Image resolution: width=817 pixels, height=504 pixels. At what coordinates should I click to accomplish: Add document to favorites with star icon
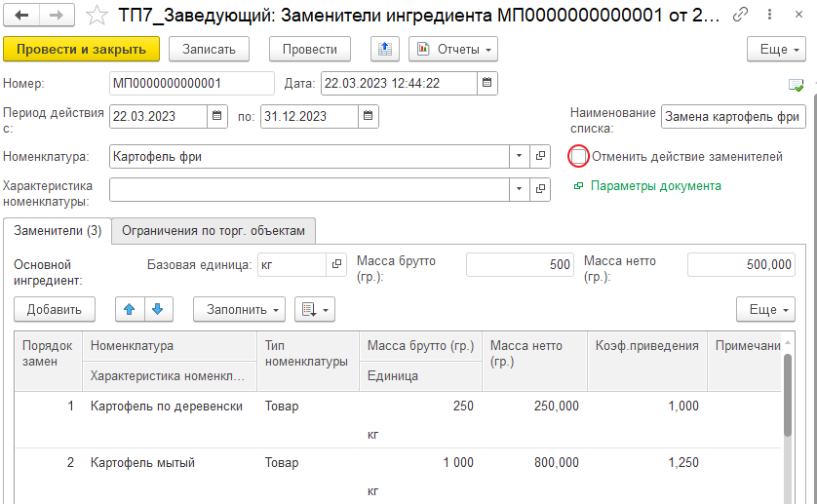click(x=97, y=15)
